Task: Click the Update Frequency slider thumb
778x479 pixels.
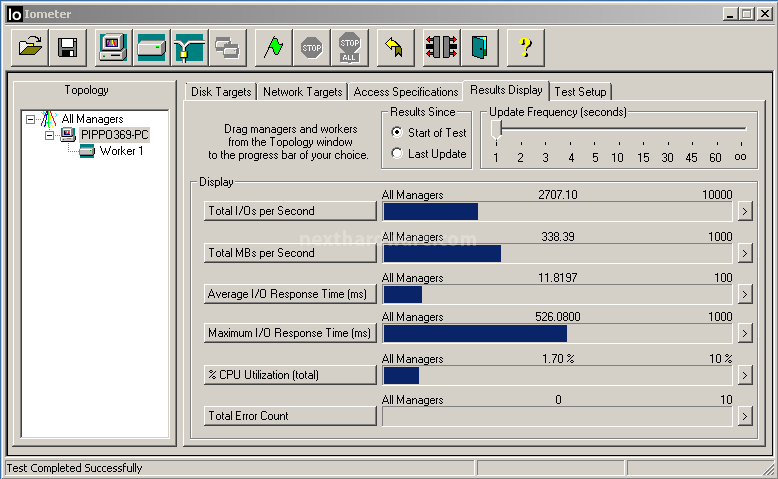Action: (x=496, y=130)
